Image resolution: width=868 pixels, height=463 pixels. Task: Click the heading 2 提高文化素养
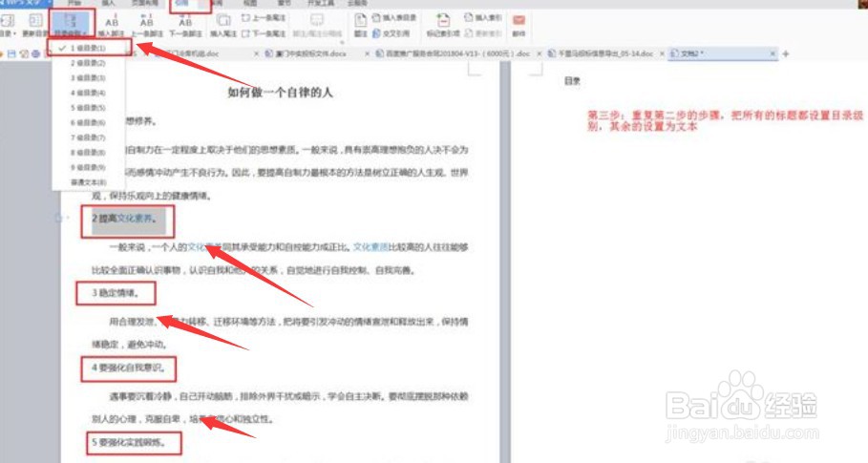pos(124,219)
